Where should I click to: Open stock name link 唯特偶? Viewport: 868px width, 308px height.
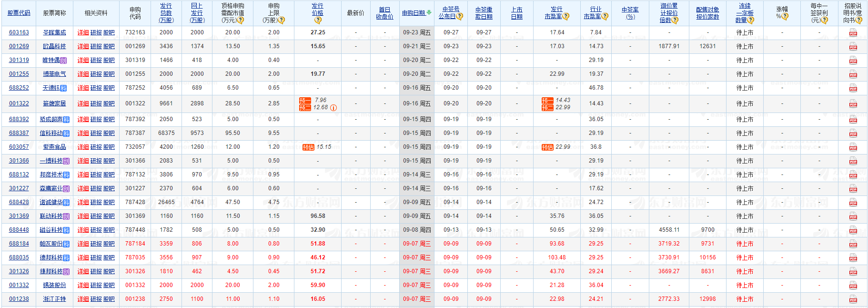click(51, 60)
